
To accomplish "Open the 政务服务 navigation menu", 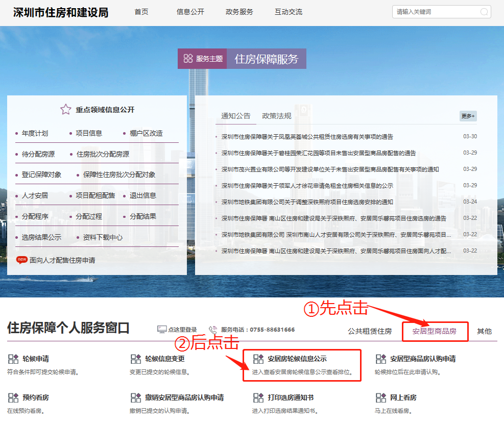I will pos(239,12).
